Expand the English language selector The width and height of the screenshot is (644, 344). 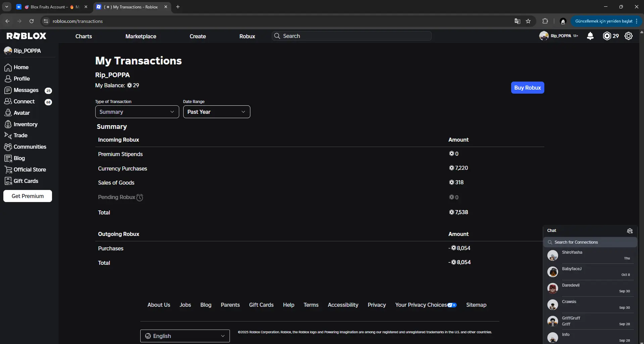pos(185,336)
